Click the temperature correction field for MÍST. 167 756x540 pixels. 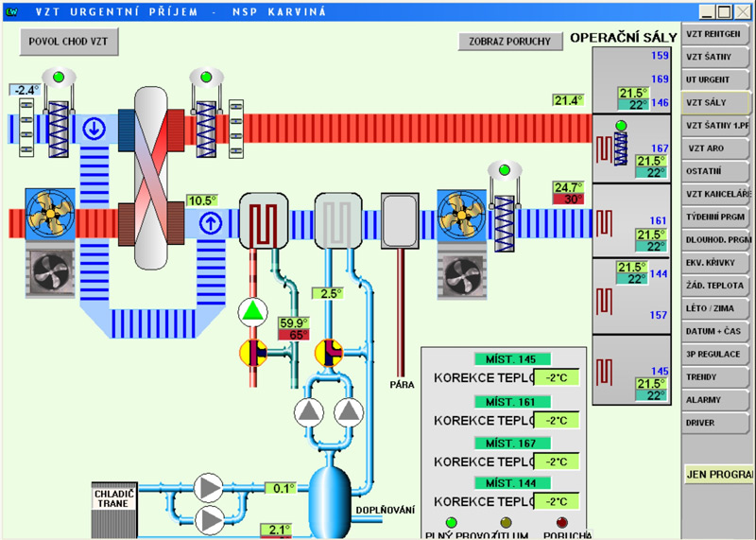557,462
